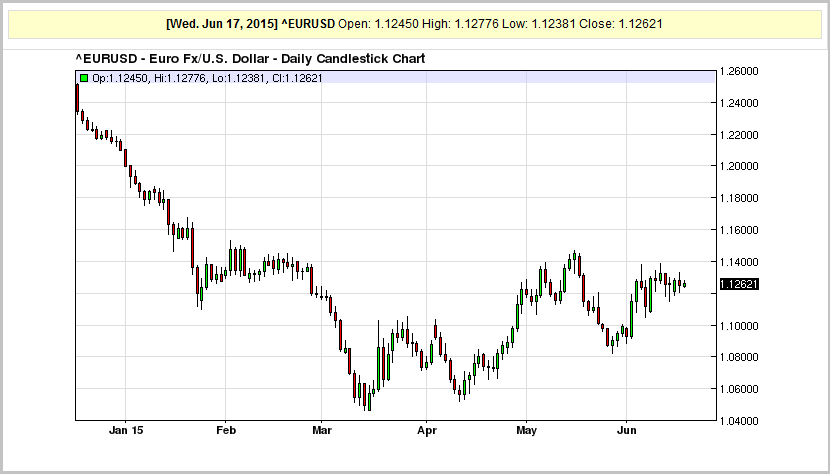Click the 1.24000 y-axis price label
Image resolution: width=830 pixels, height=474 pixels.
point(739,103)
